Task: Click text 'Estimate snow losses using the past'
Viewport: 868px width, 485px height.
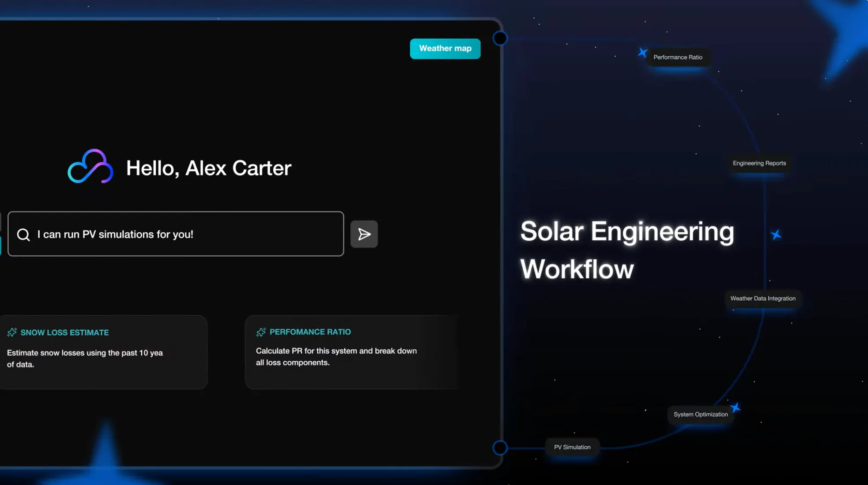Action: click(72, 353)
